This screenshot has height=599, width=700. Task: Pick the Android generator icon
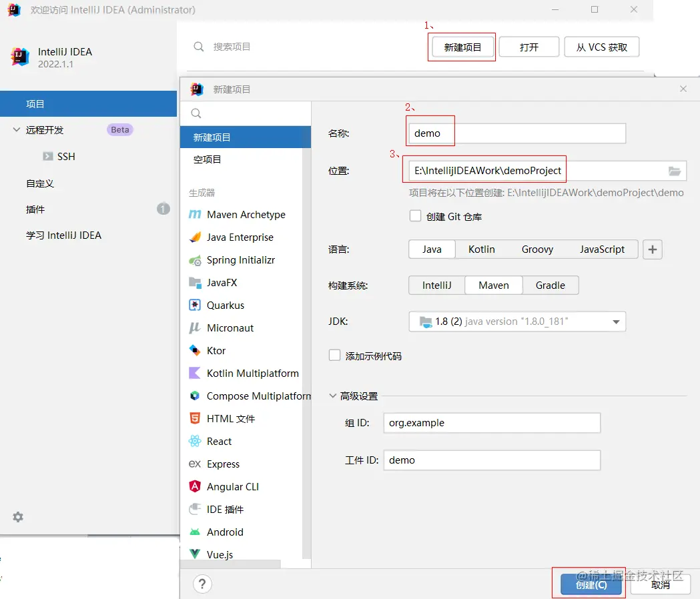tap(195, 532)
